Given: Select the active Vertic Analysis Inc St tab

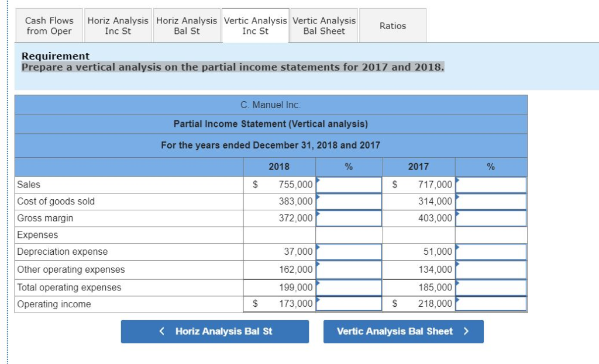Looking at the screenshot, I should tap(255, 25).
